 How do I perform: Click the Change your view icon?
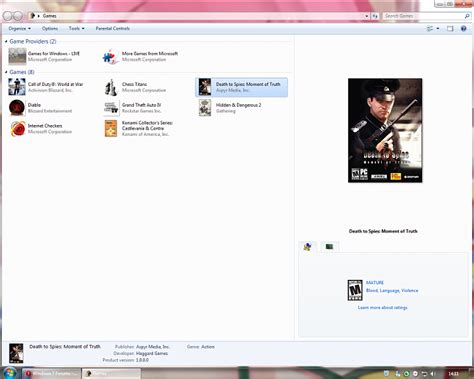430,29
